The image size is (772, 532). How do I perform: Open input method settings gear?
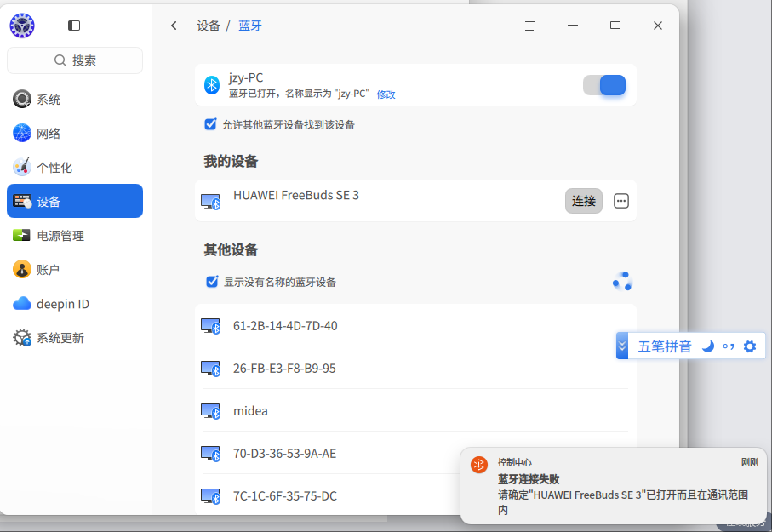[x=749, y=346]
